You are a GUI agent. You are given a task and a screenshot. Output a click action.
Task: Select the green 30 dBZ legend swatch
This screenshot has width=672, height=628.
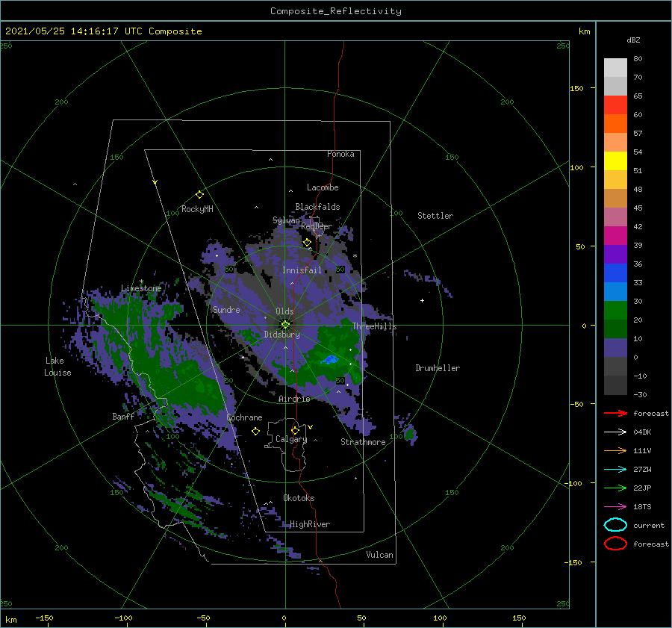tap(615, 310)
